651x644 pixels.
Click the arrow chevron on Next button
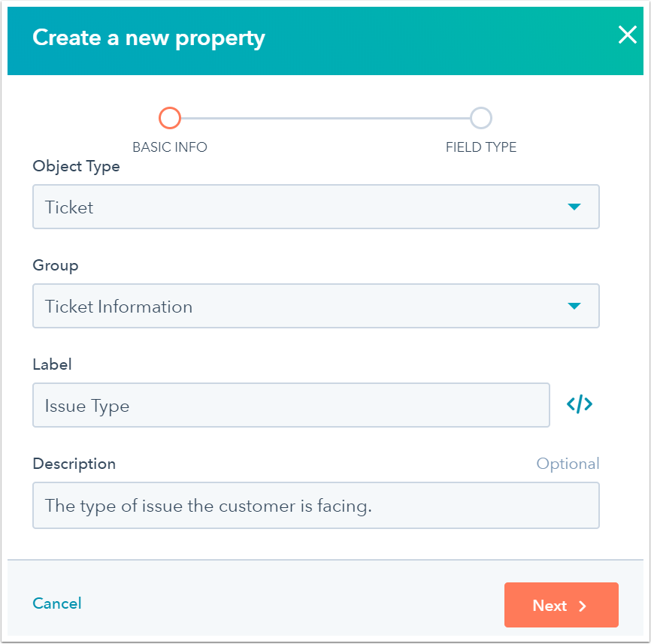click(583, 606)
